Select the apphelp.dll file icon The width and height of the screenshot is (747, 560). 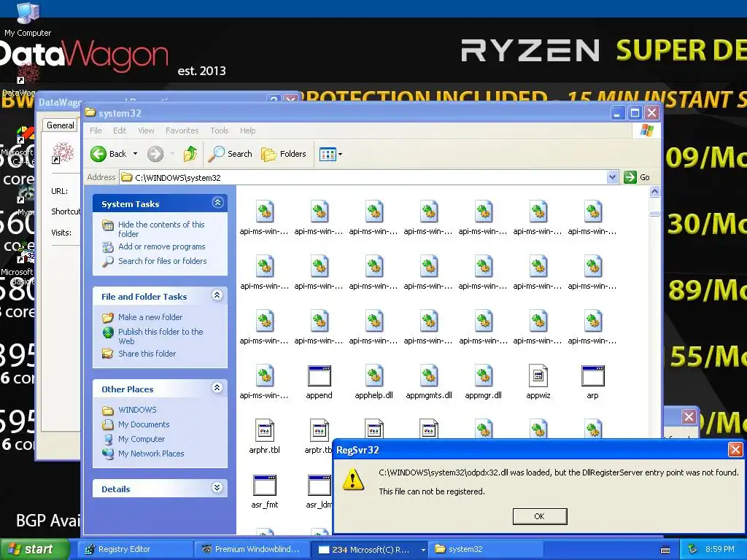tap(374, 376)
